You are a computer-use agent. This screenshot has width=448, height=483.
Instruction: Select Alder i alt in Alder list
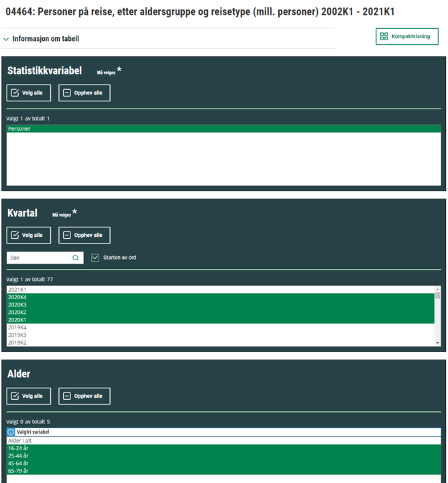coord(223,441)
